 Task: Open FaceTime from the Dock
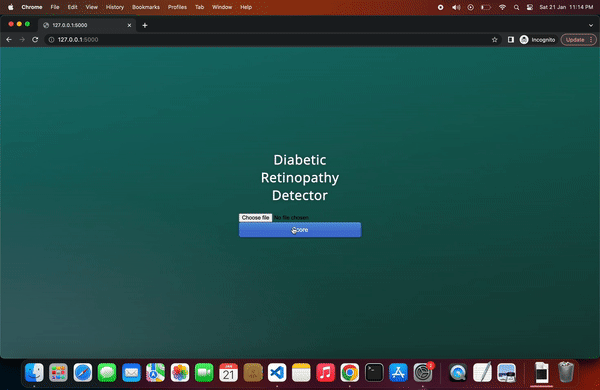pyautogui.click(x=204, y=372)
